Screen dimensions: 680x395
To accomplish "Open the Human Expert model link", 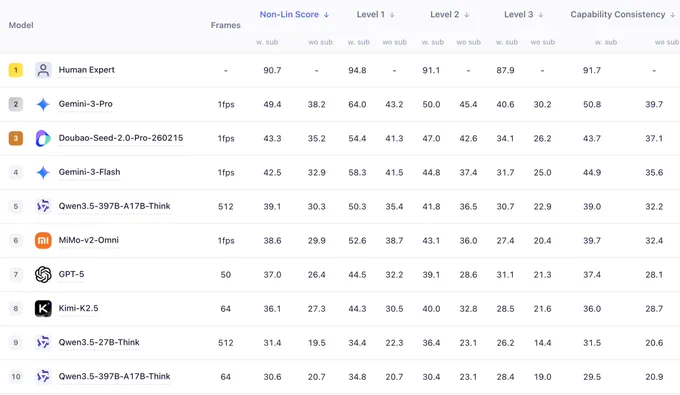I will 86,70.
